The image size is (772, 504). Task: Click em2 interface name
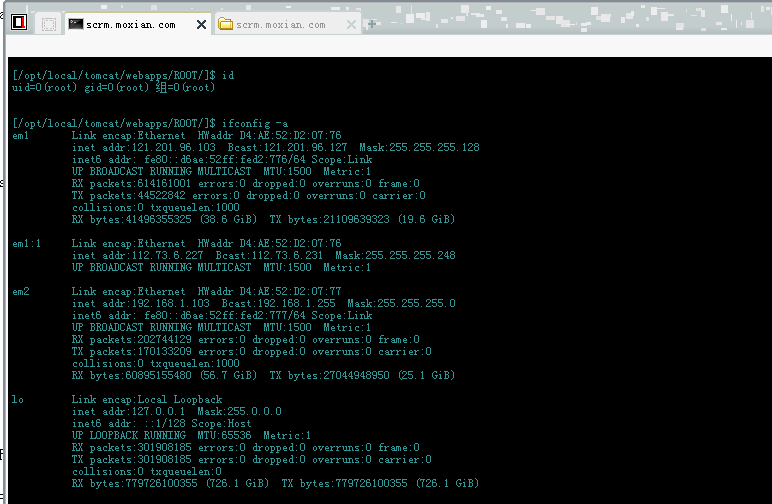point(21,291)
